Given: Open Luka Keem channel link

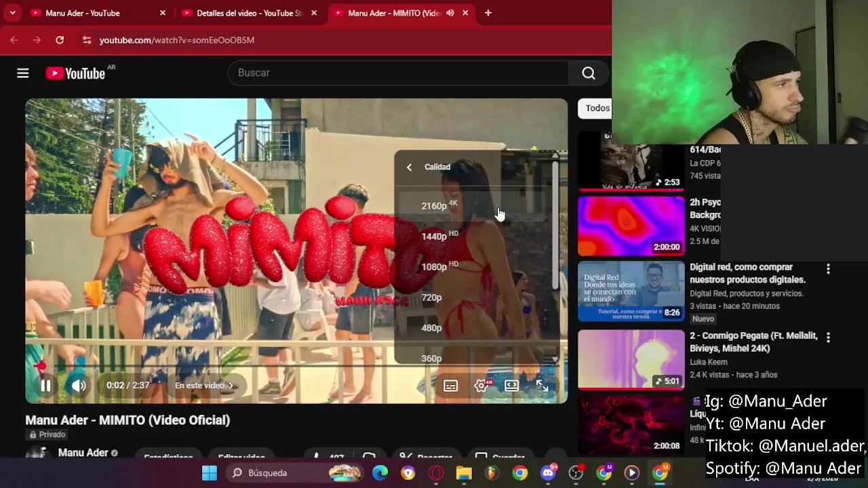Looking at the screenshot, I should pyautogui.click(x=709, y=362).
